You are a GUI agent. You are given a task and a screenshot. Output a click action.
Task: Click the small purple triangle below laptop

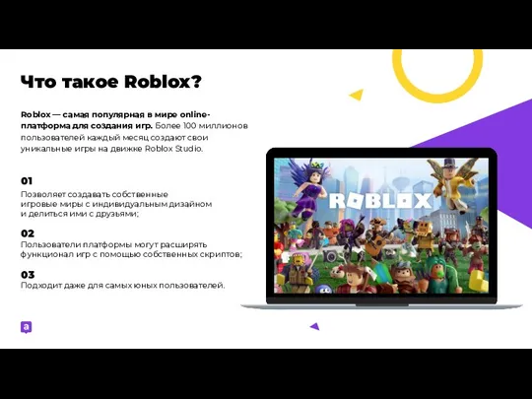(x=315, y=326)
